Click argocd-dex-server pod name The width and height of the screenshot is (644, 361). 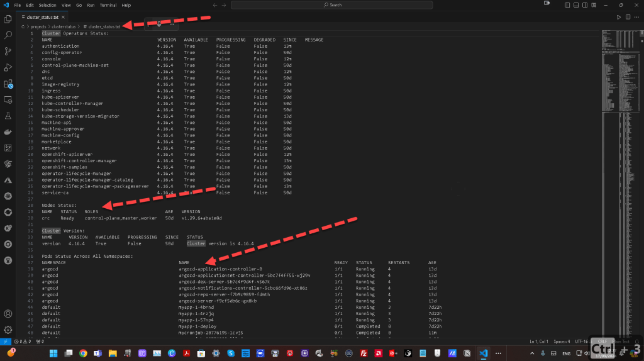(x=224, y=282)
